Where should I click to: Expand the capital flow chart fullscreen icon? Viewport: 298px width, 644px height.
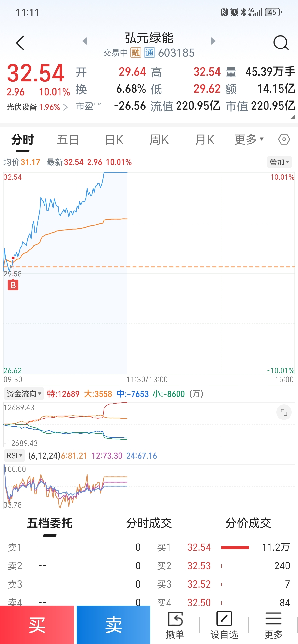point(284,412)
